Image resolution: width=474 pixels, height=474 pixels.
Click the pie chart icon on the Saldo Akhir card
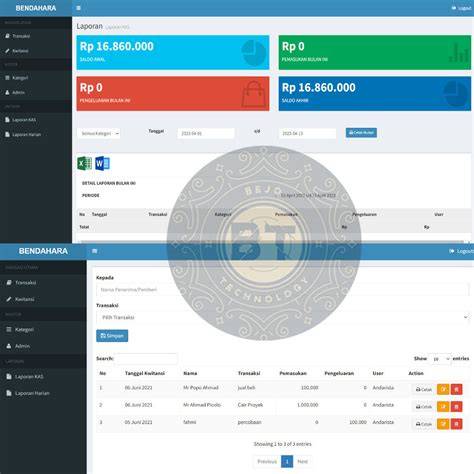[x=456, y=94]
